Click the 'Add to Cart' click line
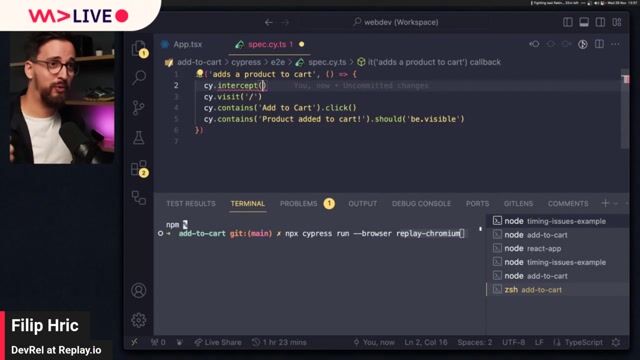The height and width of the screenshot is (360, 640). [280, 108]
